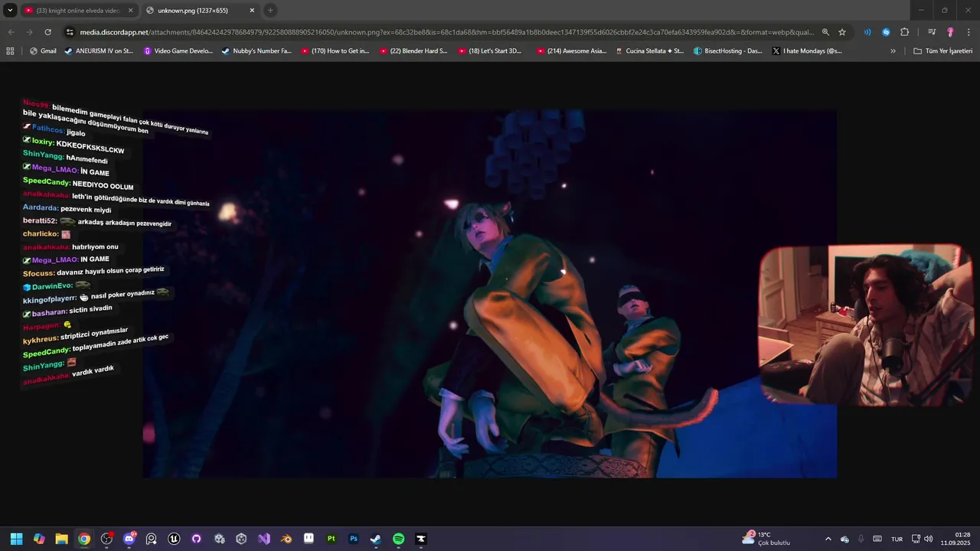This screenshot has height=551, width=980.
Task: Open the Chrome three-dot menu
Action: pos(969,32)
